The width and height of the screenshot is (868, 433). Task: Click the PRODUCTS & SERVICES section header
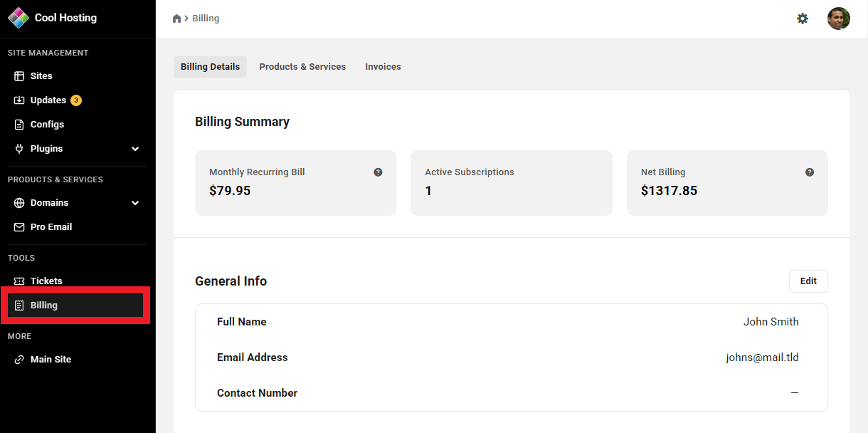pyautogui.click(x=55, y=179)
